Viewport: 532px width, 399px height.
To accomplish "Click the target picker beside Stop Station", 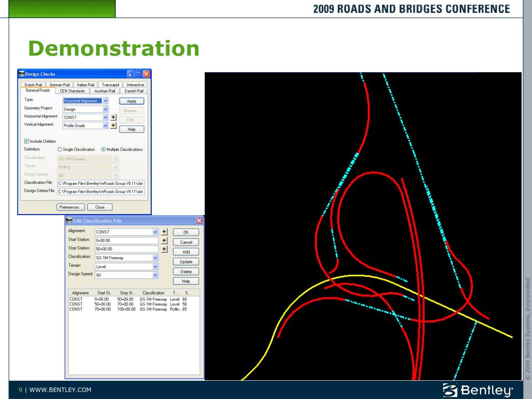I will click(164, 249).
